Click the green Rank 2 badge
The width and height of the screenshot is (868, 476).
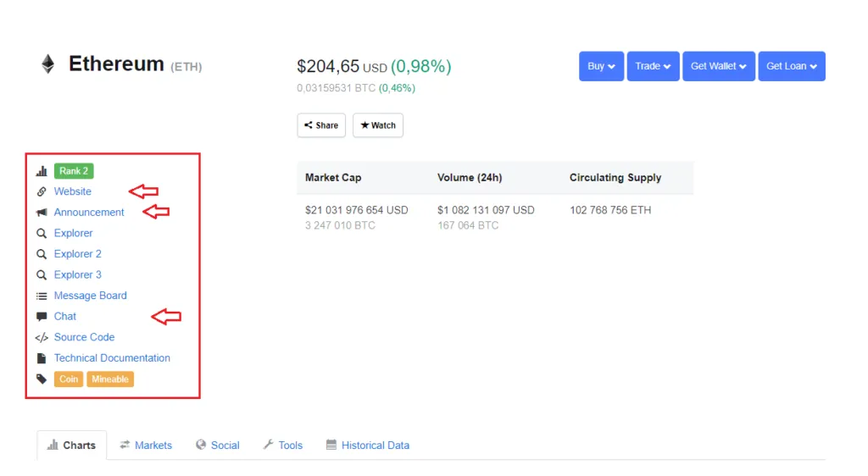pos(74,171)
